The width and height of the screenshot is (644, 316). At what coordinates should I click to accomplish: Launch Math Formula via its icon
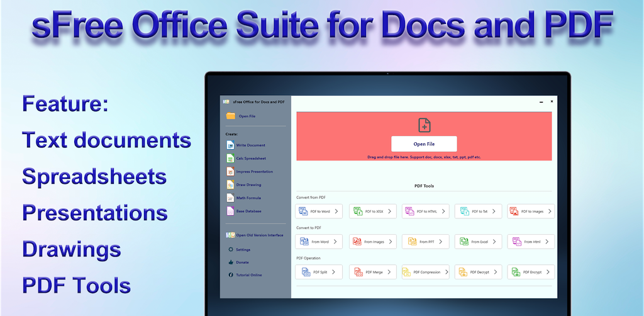point(231,198)
